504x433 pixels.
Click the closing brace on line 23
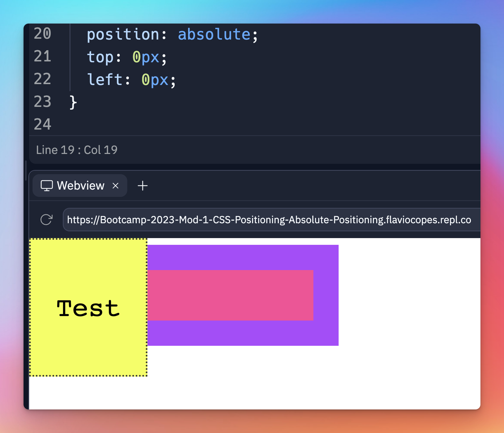click(x=73, y=102)
